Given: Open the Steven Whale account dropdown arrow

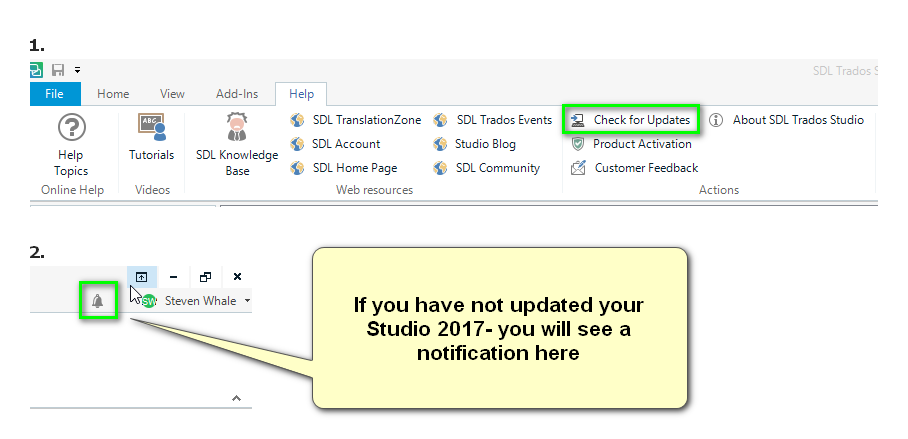Looking at the screenshot, I should pyautogui.click(x=247, y=301).
